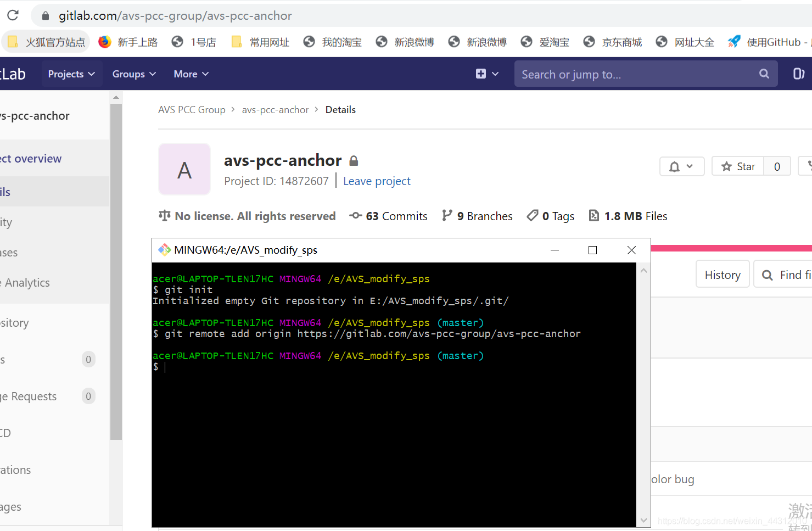Expand the Projects dropdown in GitLab navbar
The width and height of the screenshot is (812, 531).
point(71,74)
